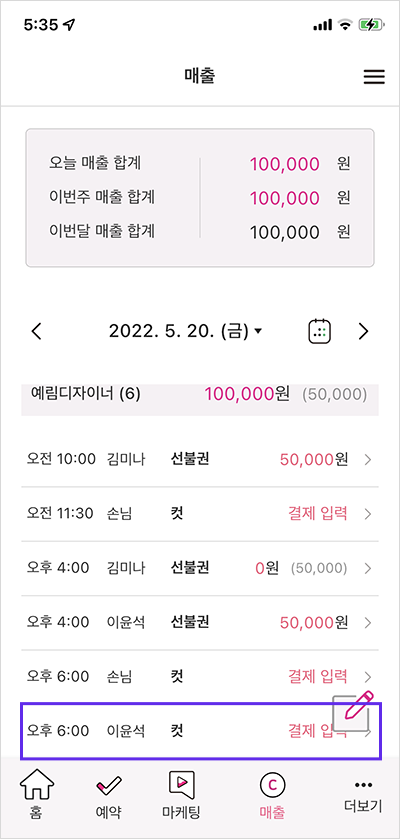Screen dimensions: 400x839
Task: Tap 결제 입력 for 오전 11:30 손님
Action: 318,514
